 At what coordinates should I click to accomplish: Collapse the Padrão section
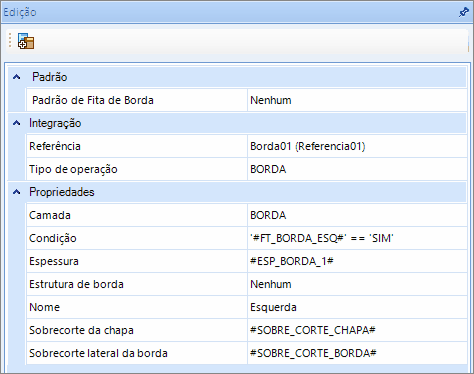[16, 77]
